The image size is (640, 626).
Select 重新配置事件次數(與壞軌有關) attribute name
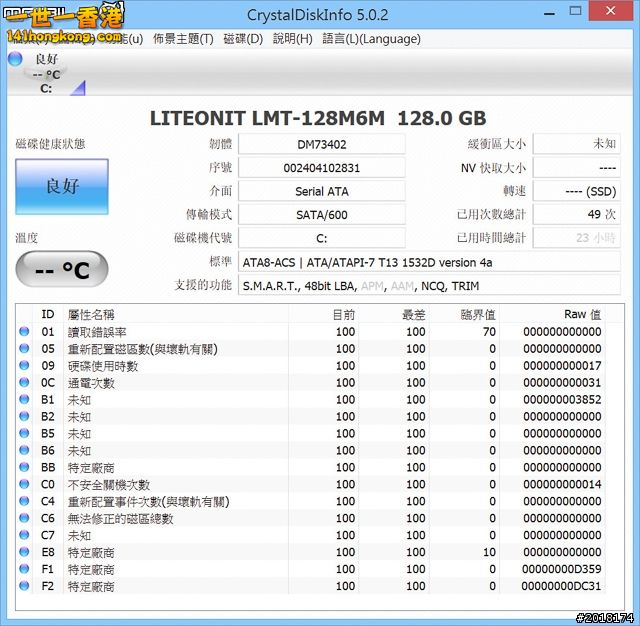click(x=149, y=502)
